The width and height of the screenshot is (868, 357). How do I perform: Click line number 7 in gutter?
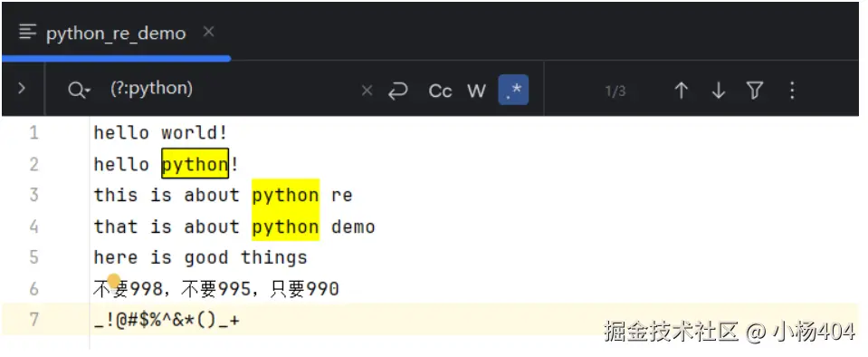click(x=33, y=320)
